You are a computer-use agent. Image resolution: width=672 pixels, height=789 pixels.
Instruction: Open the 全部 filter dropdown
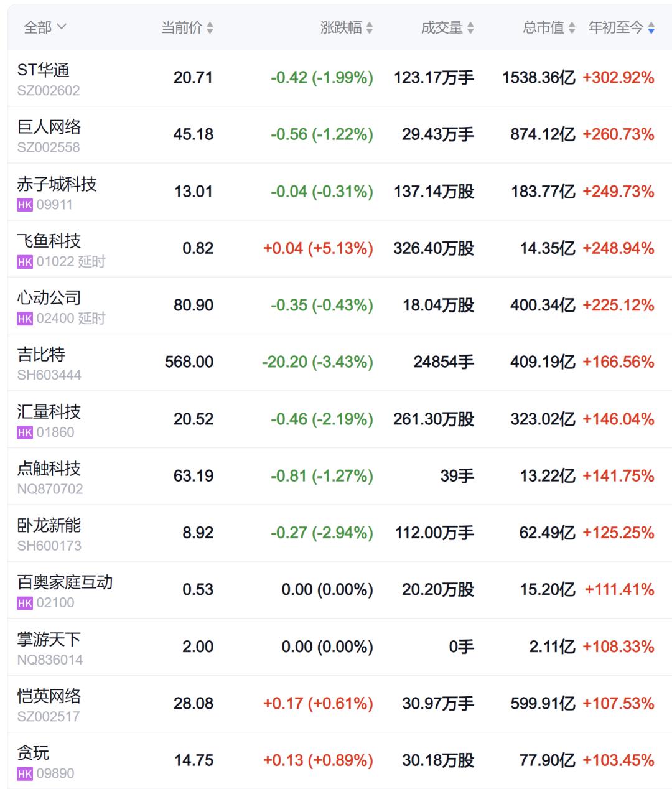tap(45, 27)
